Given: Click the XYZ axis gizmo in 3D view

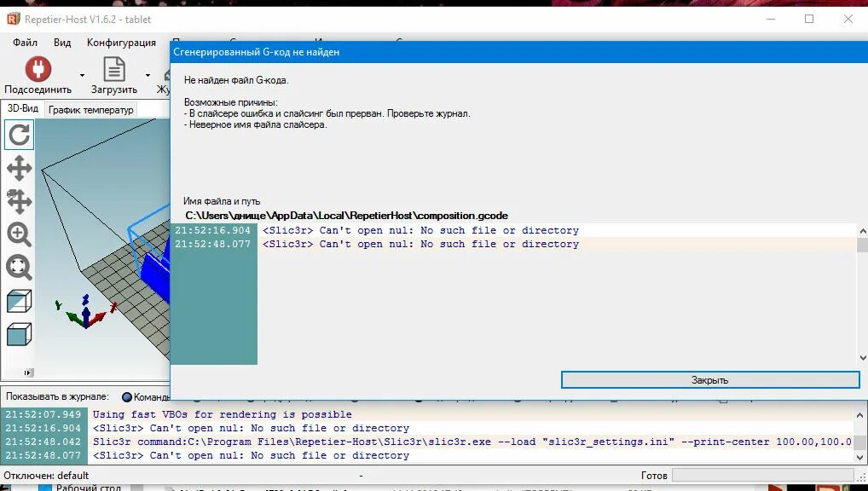Looking at the screenshot, I should tap(86, 312).
